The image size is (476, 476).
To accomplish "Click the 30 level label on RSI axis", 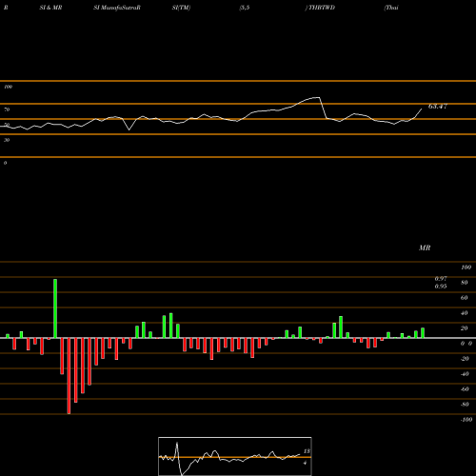I will click(7, 140).
